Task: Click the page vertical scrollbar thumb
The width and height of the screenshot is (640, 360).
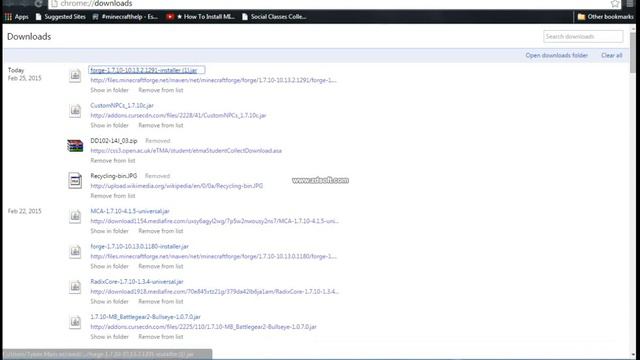Action: (633, 52)
